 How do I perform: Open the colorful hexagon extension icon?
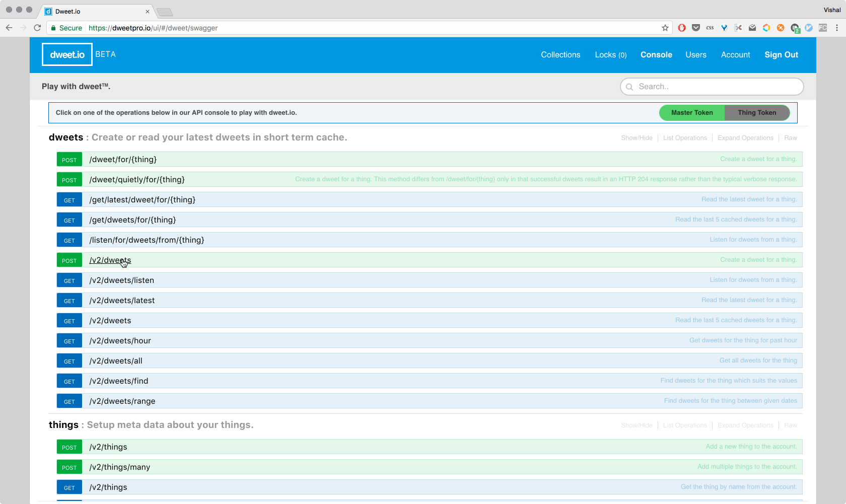point(766,28)
